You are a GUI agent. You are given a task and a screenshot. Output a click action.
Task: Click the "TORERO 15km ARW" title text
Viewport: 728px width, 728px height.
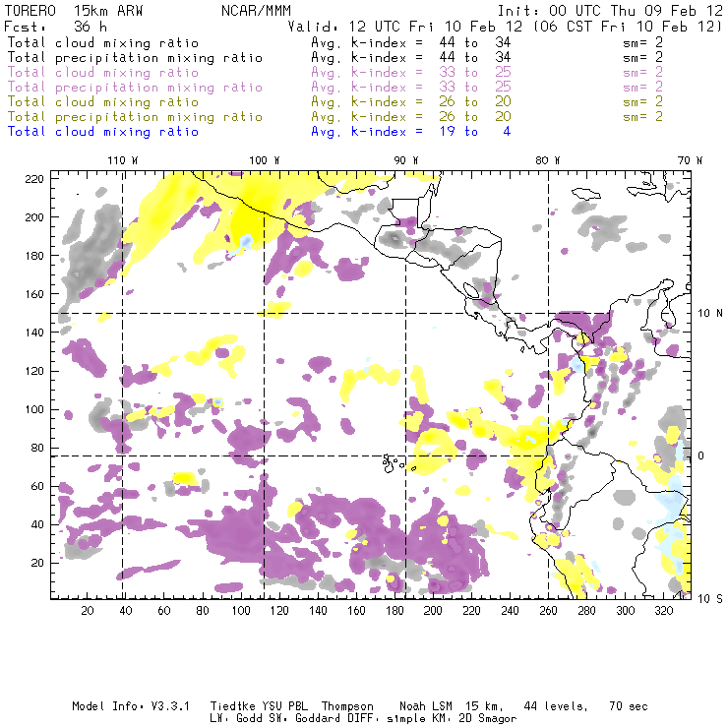coord(74,11)
